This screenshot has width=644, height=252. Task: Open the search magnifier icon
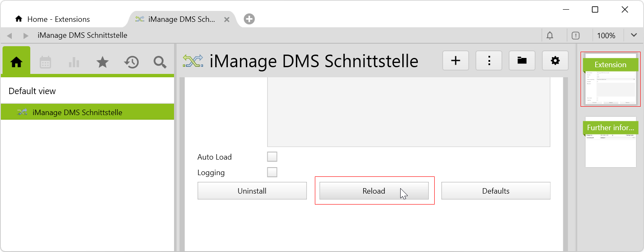pos(160,63)
